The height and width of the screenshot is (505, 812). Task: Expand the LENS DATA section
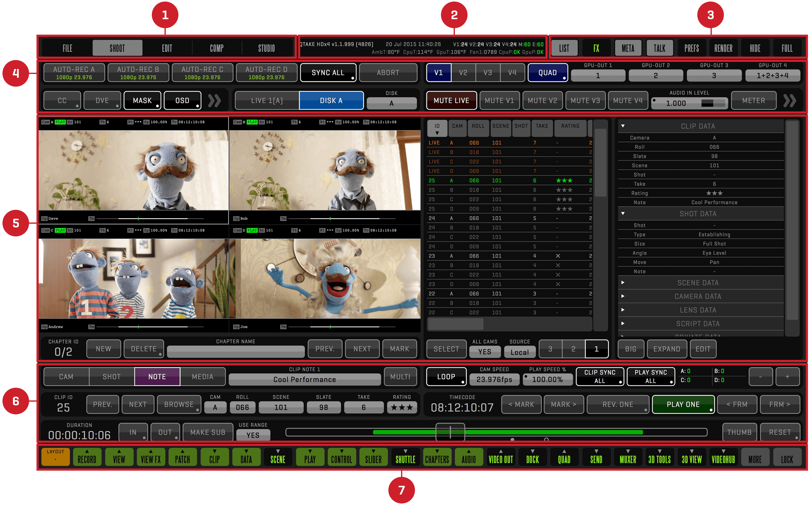[698, 310]
